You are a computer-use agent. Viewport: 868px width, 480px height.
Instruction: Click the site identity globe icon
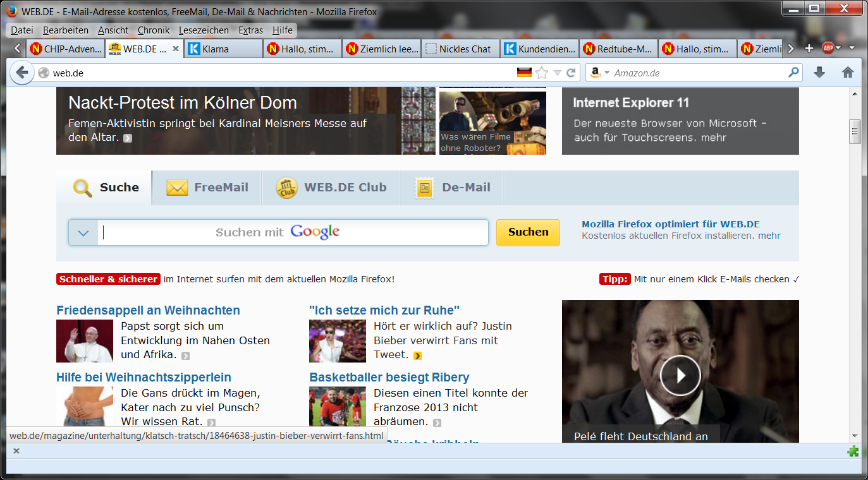point(44,73)
